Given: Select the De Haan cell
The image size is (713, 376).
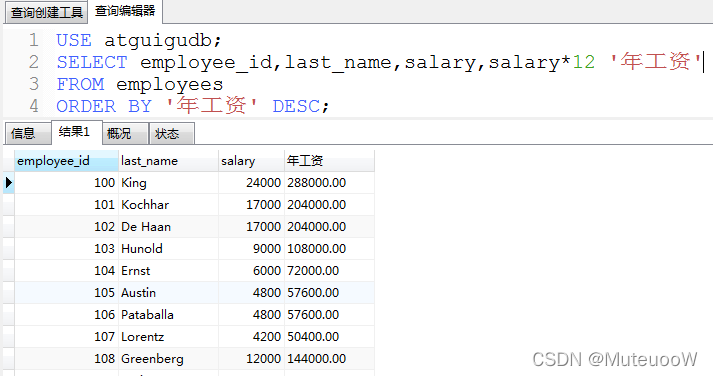Looking at the screenshot, I should point(168,226).
